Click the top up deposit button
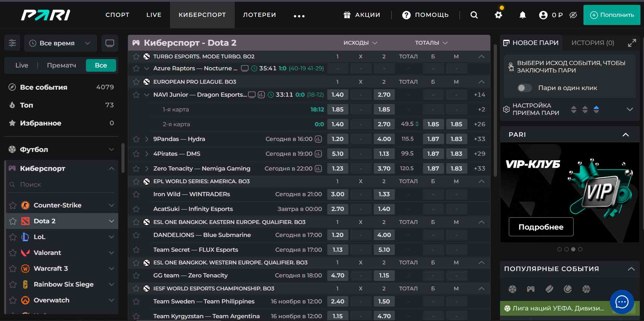 point(612,15)
